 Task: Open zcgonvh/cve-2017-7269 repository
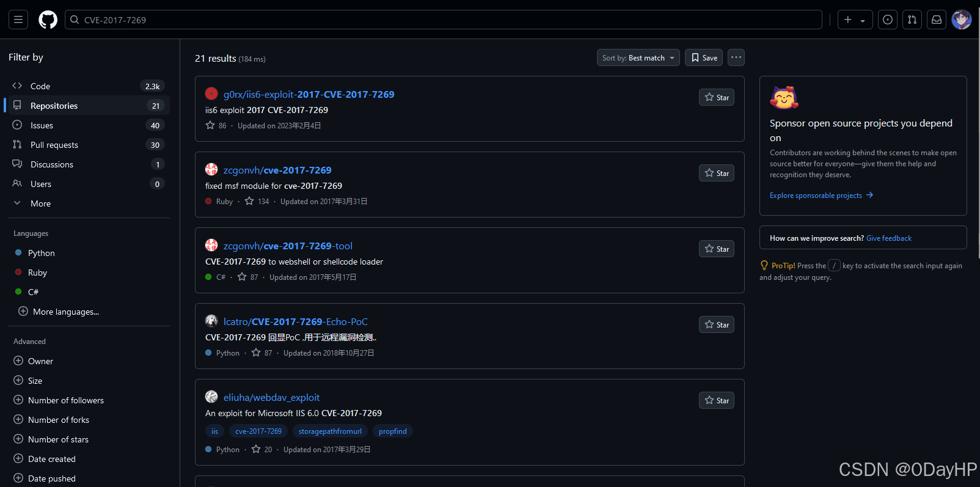pos(277,170)
